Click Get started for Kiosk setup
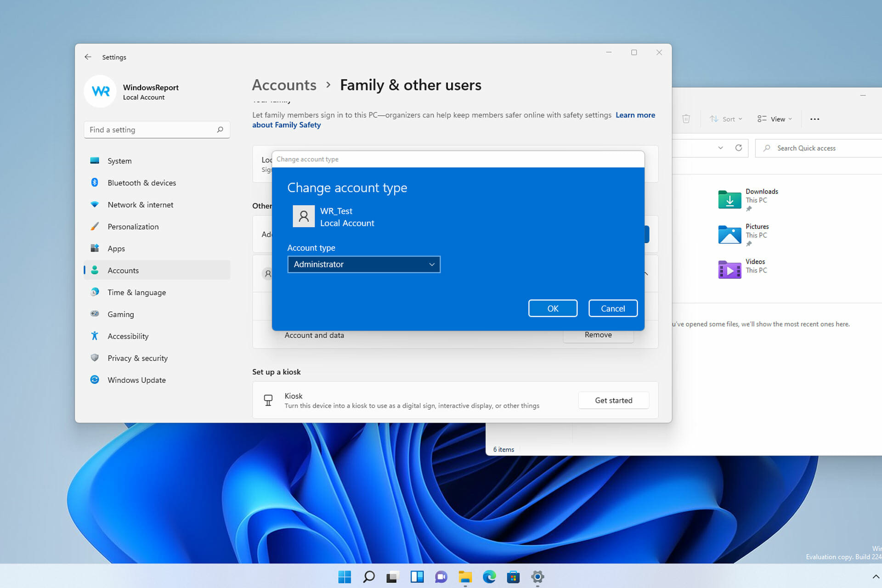 pyautogui.click(x=613, y=400)
